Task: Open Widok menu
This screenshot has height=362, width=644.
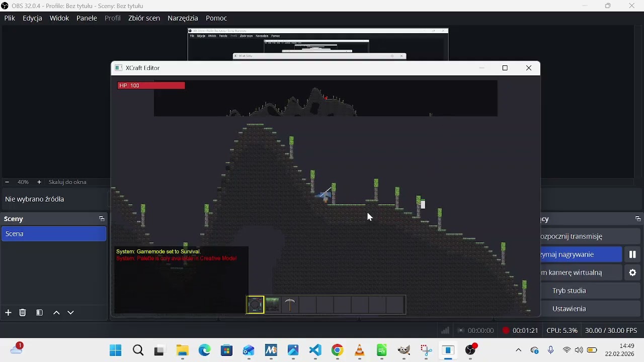Action: click(x=59, y=18)
